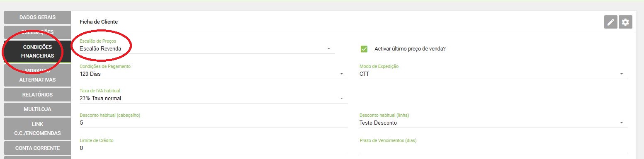This screenshot has width=644, height=159.
Task: Click the Escalão Revenda selected value
Action: tap(100, 49)
